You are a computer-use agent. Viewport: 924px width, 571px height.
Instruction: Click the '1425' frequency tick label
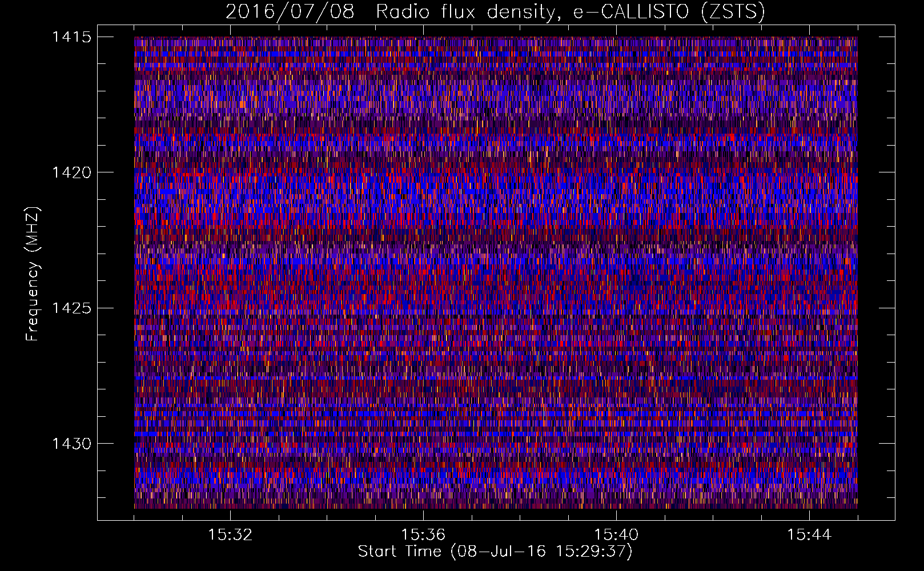pos(72,308)
